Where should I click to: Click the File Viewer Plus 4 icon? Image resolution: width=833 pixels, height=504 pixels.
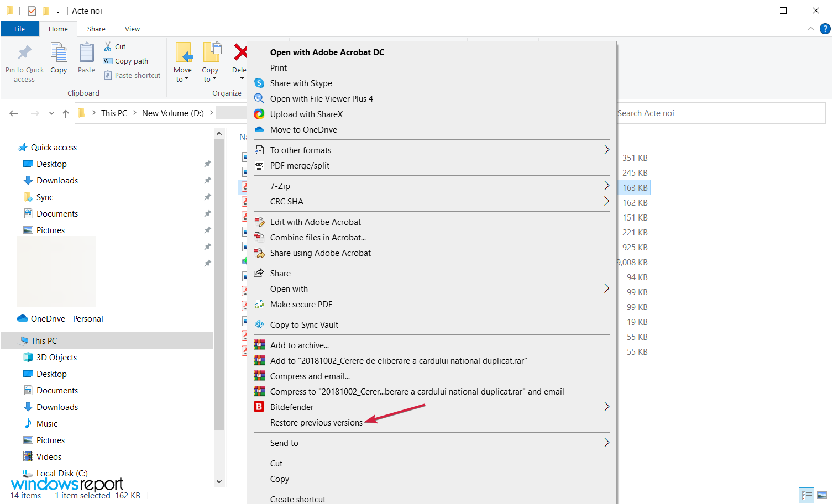259,99
